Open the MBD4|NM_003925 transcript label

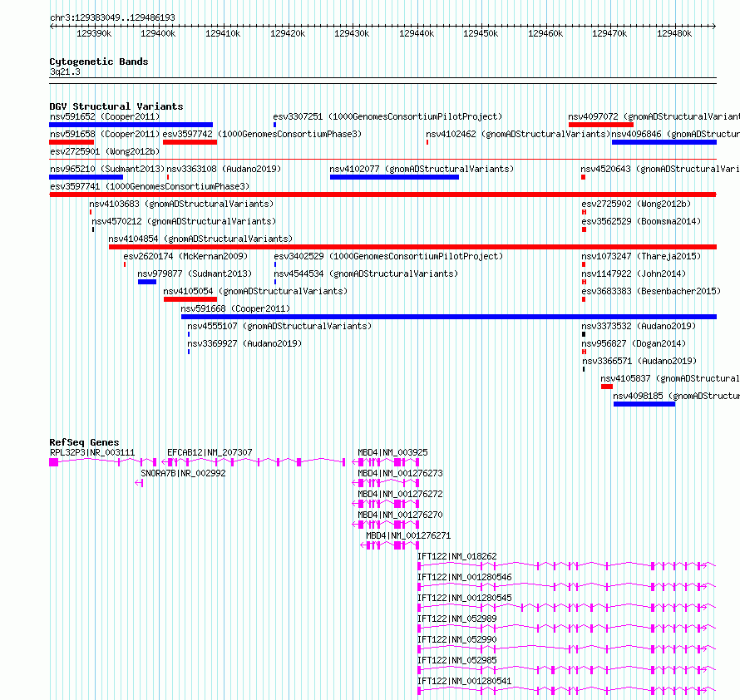click(392, 452)
